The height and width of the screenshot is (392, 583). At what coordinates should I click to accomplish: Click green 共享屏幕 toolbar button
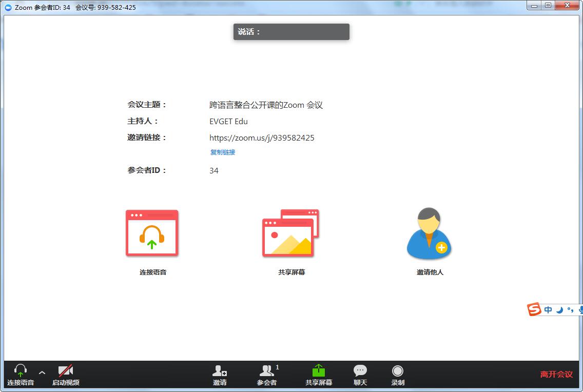[319, 375]
